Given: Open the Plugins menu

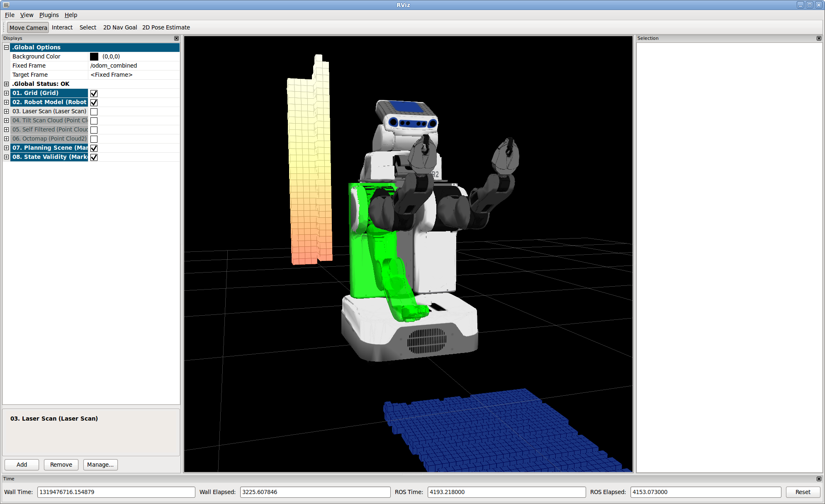Looking at the screenshot, I should pyautogui.click(x=49, y=15).
